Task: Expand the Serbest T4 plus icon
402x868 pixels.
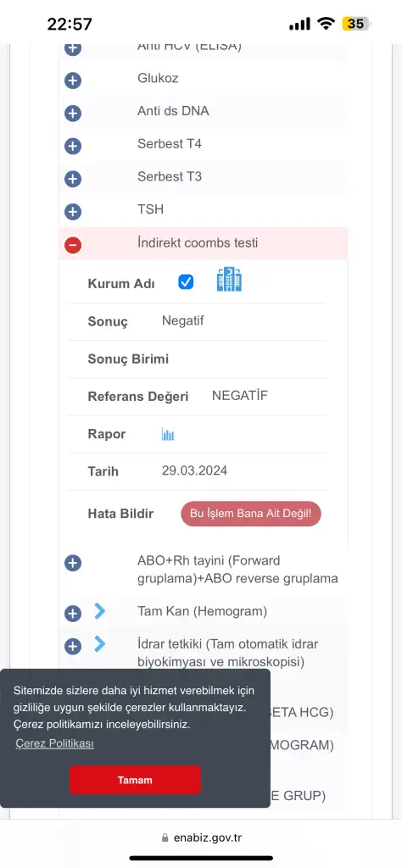Action: click(73, 146)
